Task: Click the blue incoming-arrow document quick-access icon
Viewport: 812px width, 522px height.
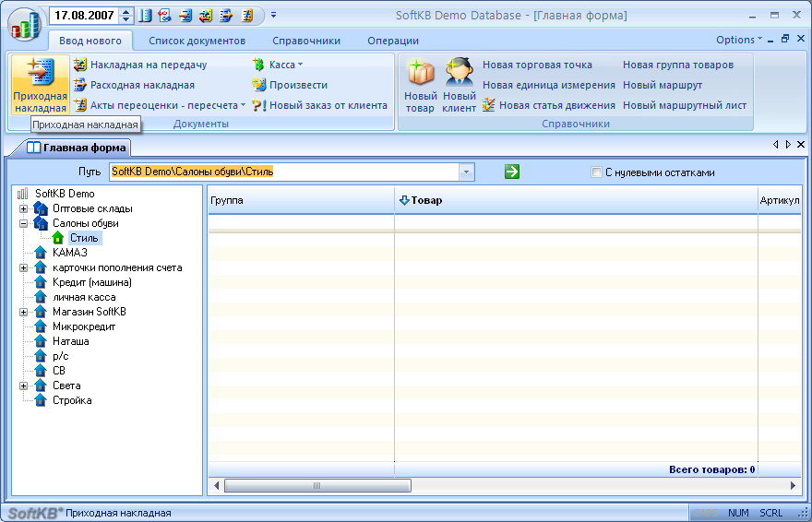Action: [185, 16]
